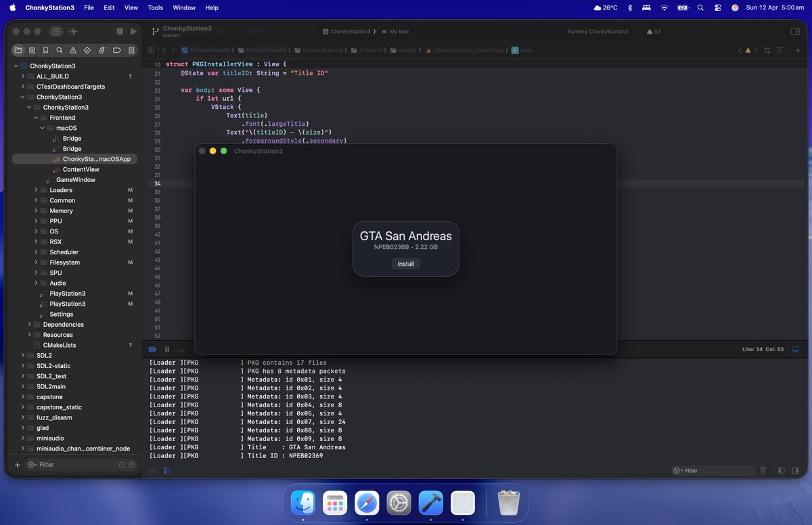Open System Settings from the Dock
Viewport: 812px width, 525px height.
399,503
